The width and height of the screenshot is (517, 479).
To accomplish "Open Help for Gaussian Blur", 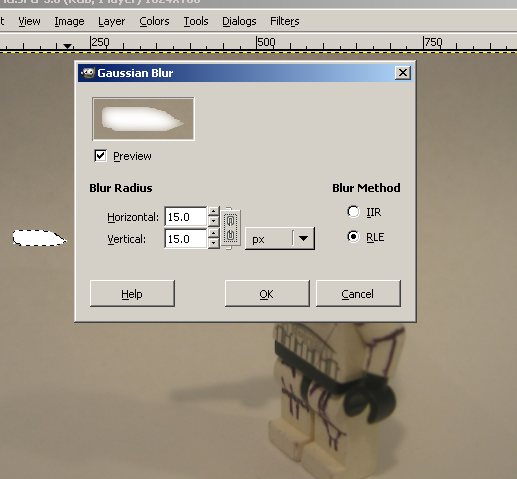I will [132, 294].
